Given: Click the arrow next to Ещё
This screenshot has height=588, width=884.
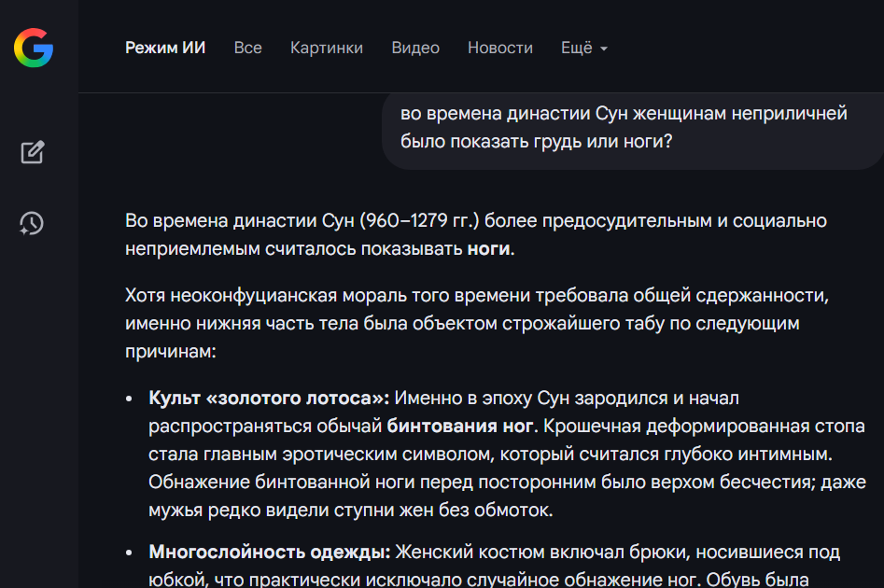Looking at the screenshot, I should coord(604,49).
